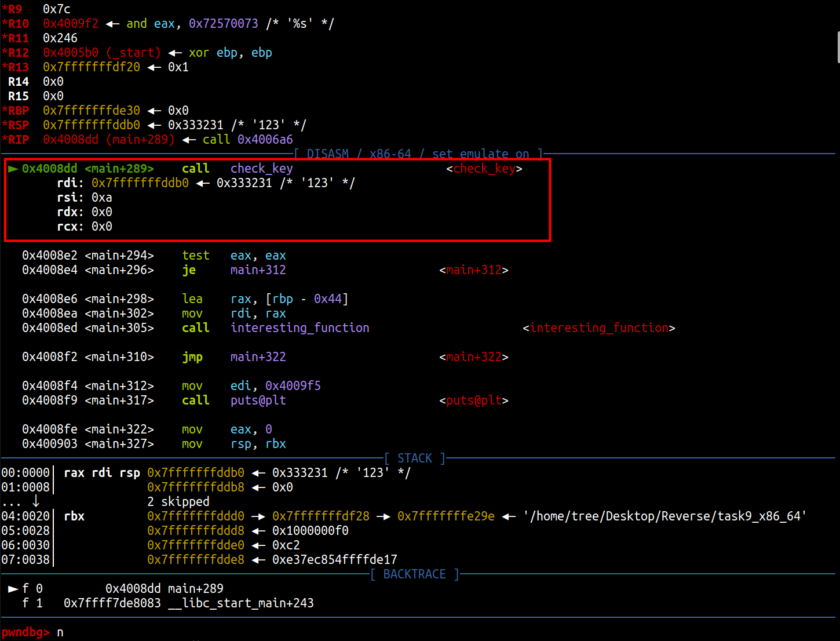
Task: Select the STACK section header
Action: click(x=415, y=458)
